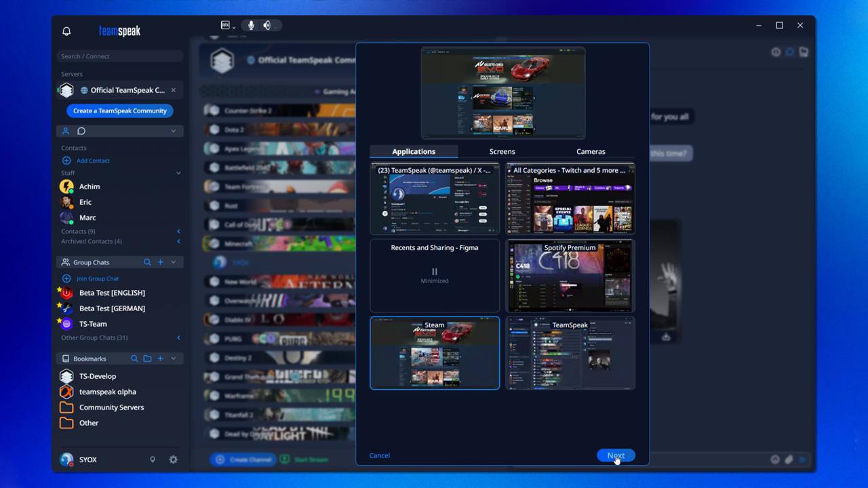Click Next in the share dialog
868x488 pixels.
[x=616, y=455]
